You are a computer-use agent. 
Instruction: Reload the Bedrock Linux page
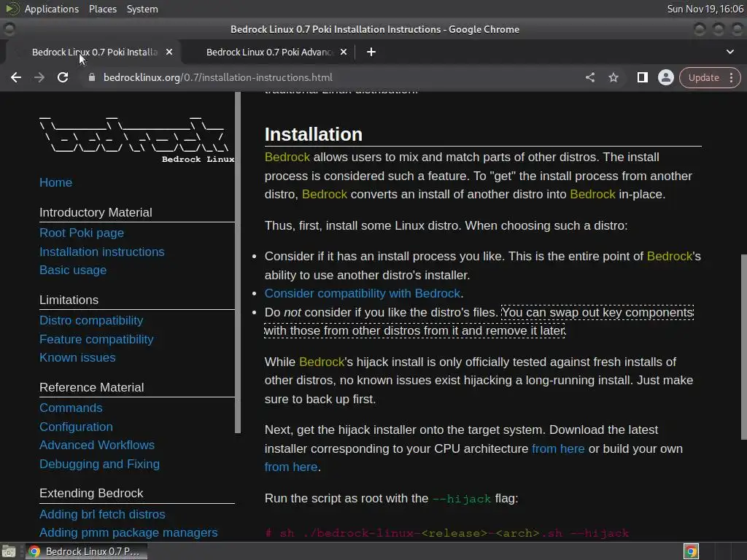tap(63, 77)
